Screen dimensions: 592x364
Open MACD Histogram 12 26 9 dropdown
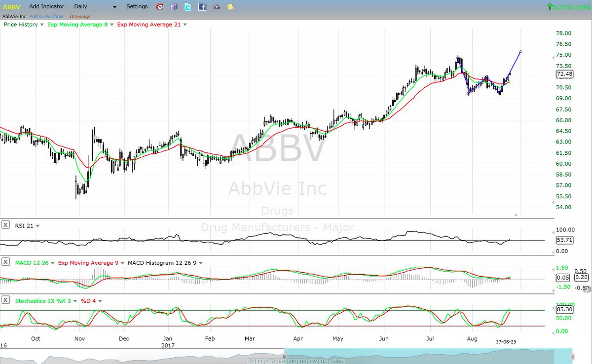(201, 263)
